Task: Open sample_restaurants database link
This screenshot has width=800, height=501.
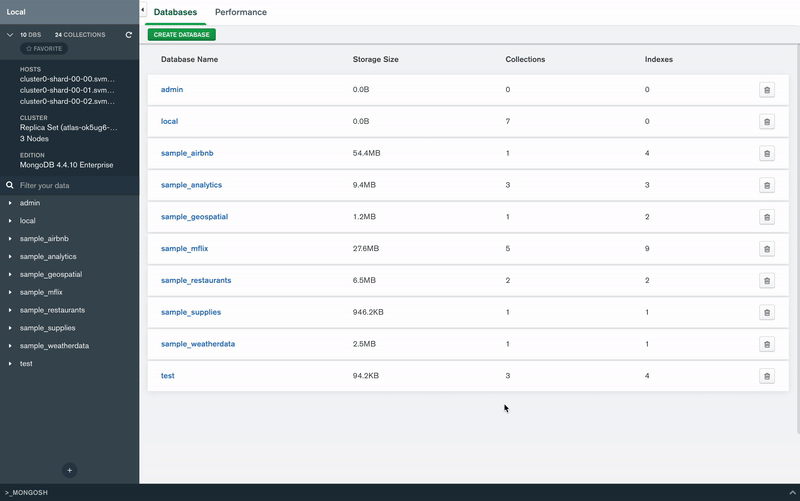Action: tap(196, 280)
